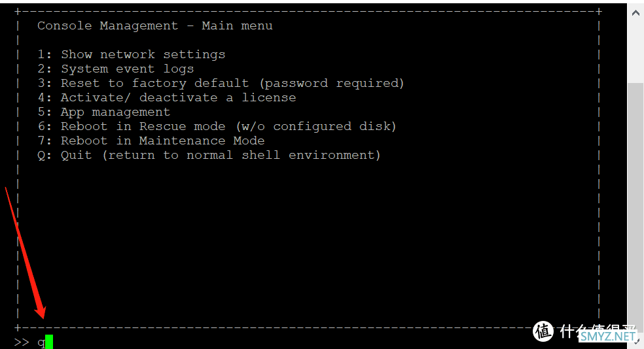
Task: Click the scrollbar track above the thumb
Action: coord(635,52)
